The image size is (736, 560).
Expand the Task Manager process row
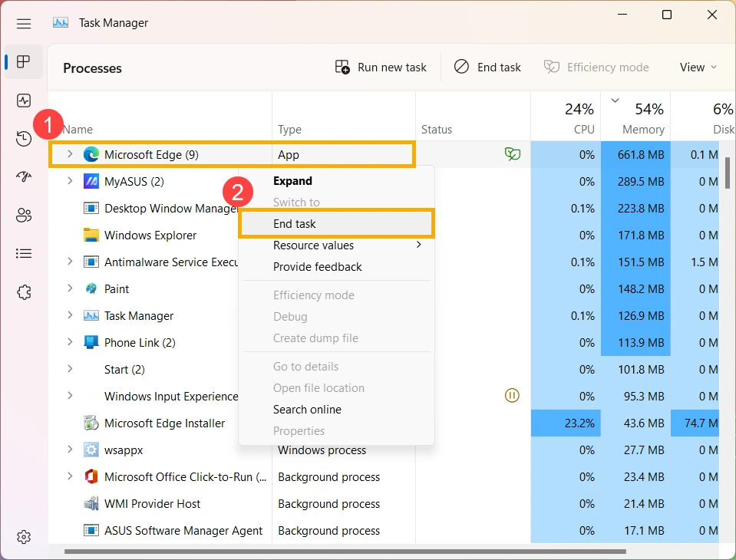click(70, 315)
